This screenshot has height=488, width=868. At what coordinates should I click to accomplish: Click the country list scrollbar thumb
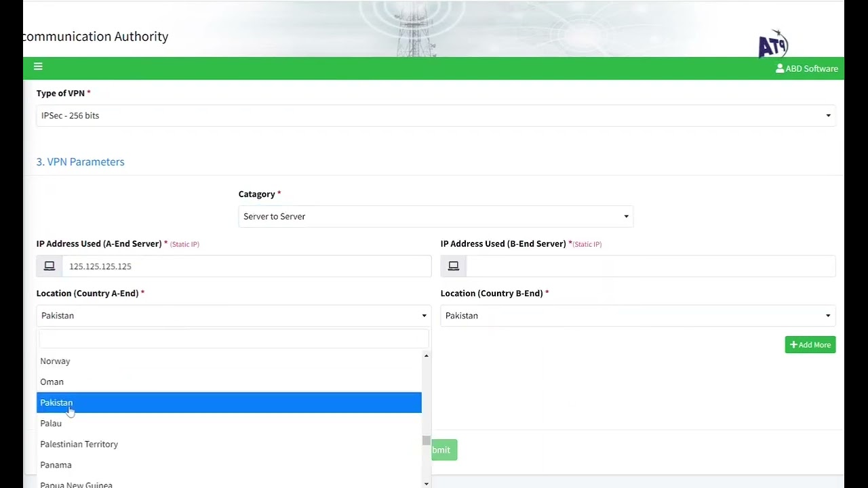426,441
